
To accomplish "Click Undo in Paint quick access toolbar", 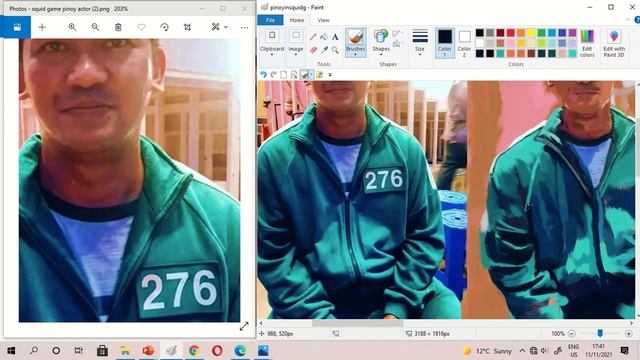I will tap(263, 75).
